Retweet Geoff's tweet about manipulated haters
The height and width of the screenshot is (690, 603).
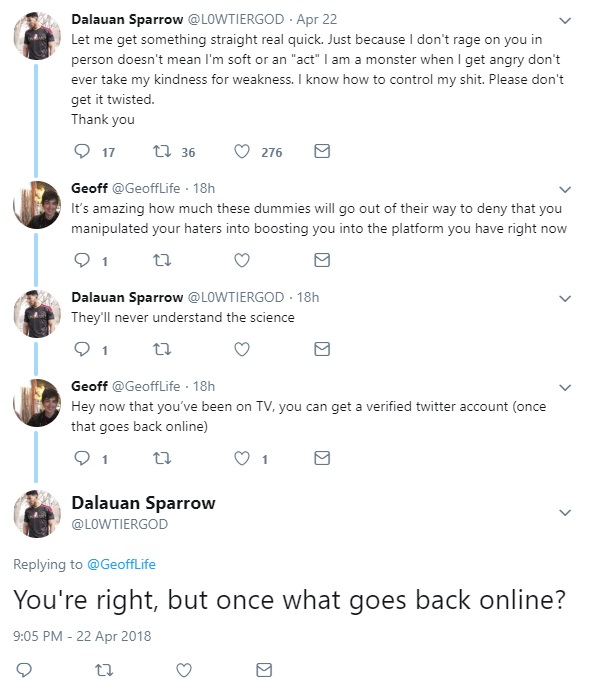[x=162, y=261]
